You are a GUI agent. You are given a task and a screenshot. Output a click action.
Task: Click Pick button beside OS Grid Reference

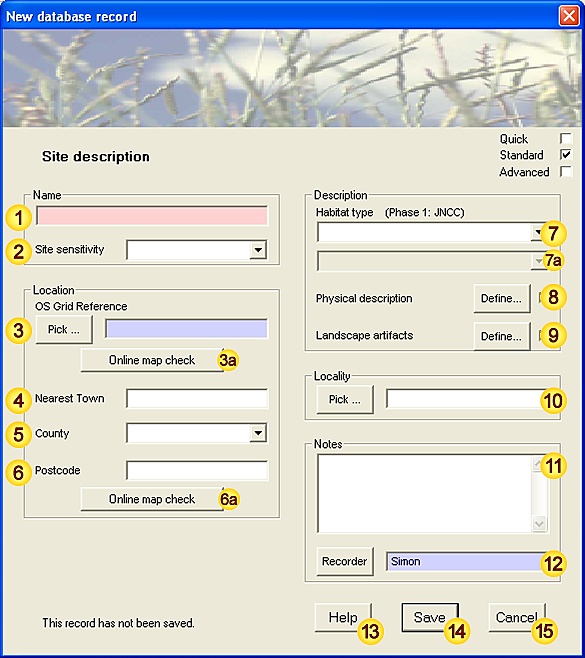tap(64, 329)
